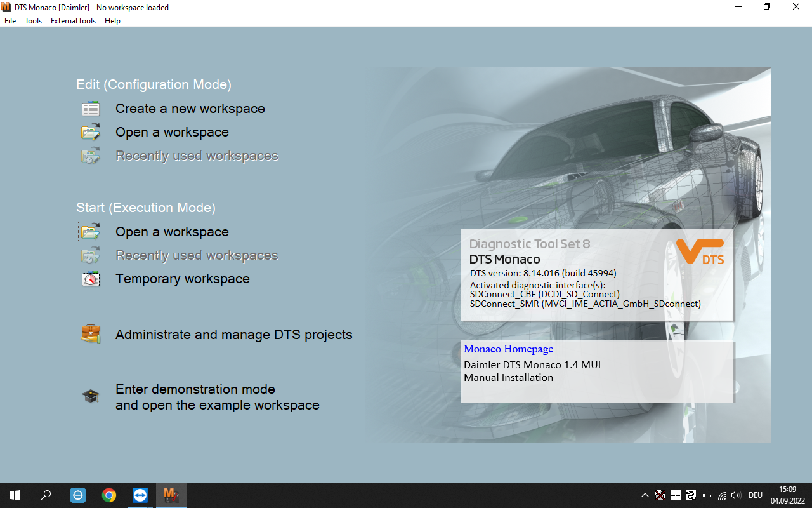Click the Daimler DTS Monaco 1.4 MUI text
This screenshot has height=508, width=812.
pos(532,365)
